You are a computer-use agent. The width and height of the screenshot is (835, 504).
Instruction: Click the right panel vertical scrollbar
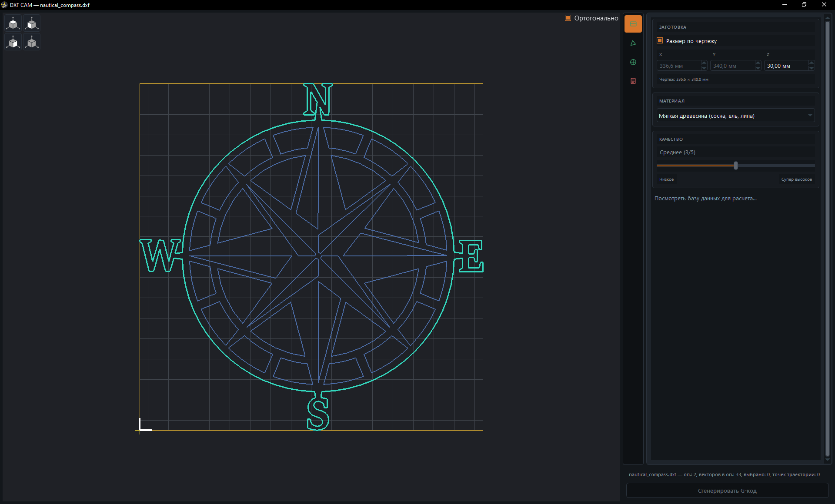pyautogui.click(x=827, y=238)
